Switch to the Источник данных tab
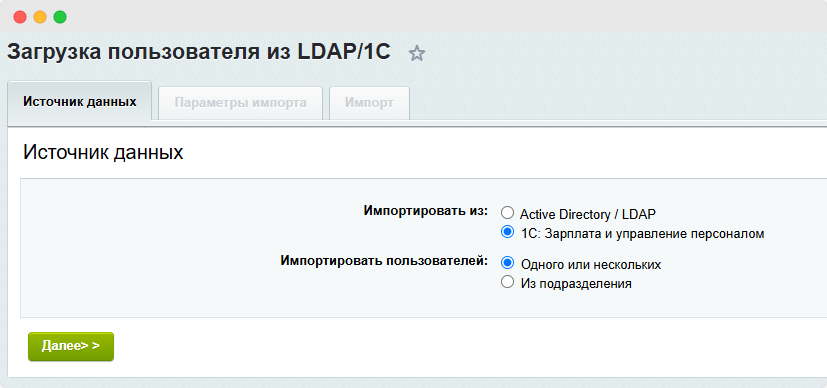 click(80, 101)
